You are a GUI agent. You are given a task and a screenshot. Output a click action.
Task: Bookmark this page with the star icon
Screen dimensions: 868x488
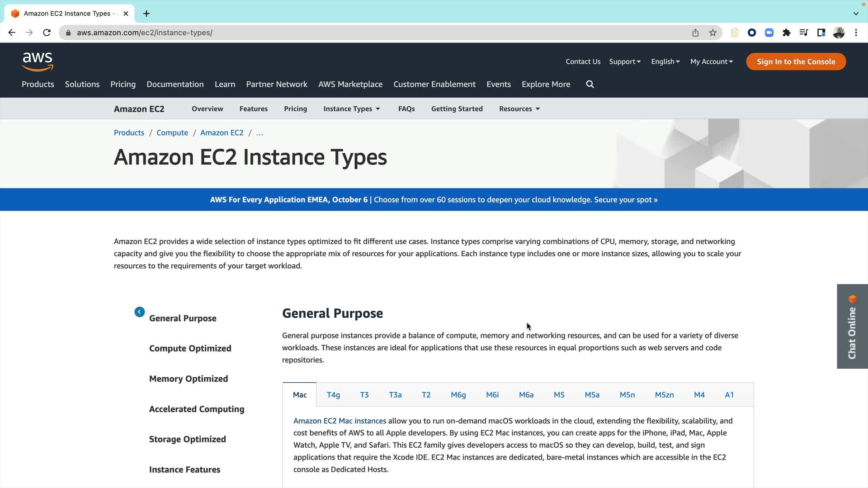pos(713,33)
